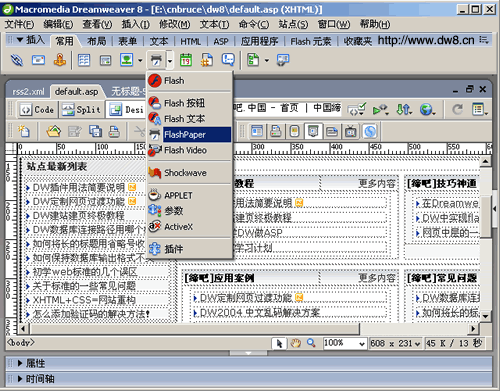Click the Open file icon
The width and height of the screenshot is (500, 391).
pyautogui.click(x=54, y=132)
